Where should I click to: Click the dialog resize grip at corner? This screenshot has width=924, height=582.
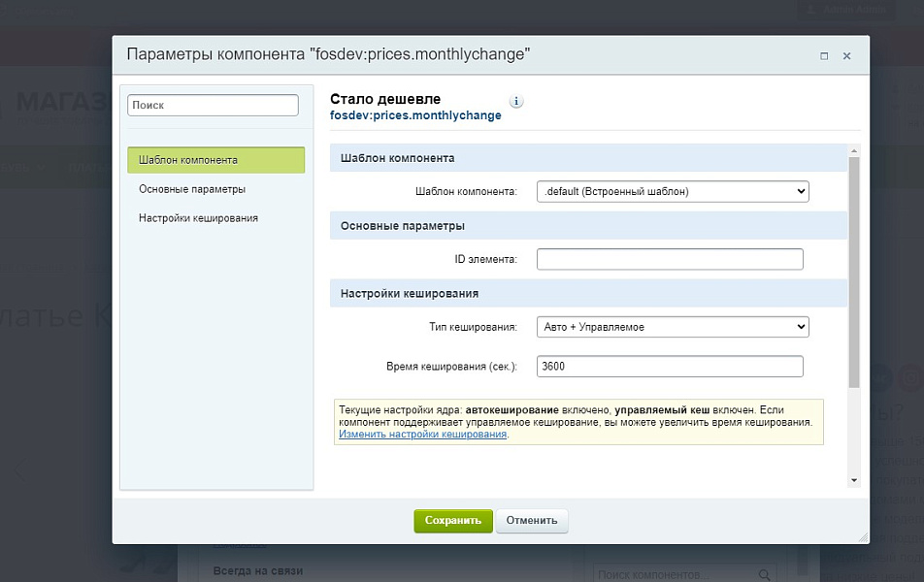point(863,536)
